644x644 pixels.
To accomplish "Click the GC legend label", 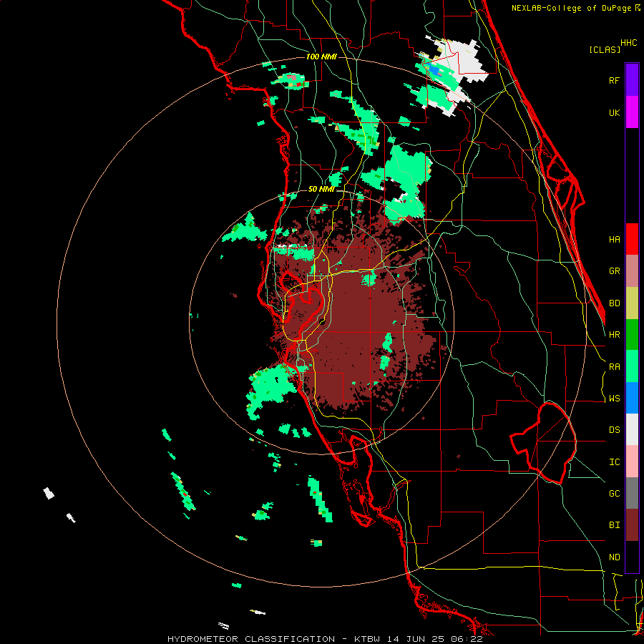I will tap(615, 494).
